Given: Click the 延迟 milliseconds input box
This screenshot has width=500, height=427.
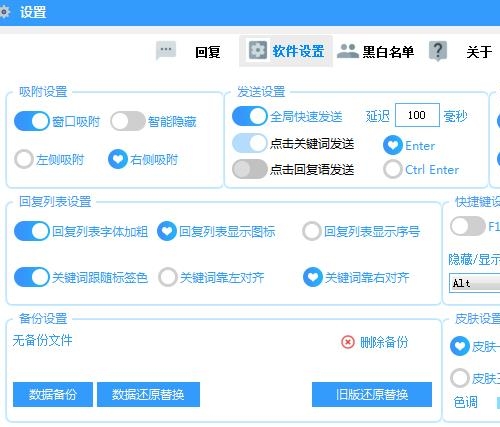Looking at the screenshot, I should click(x=417, y=115).
